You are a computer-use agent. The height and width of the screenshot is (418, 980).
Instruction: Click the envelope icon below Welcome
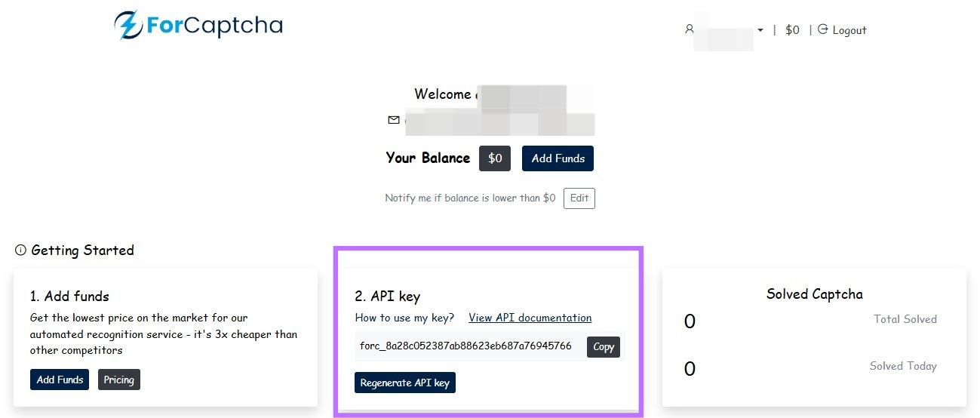393,120
